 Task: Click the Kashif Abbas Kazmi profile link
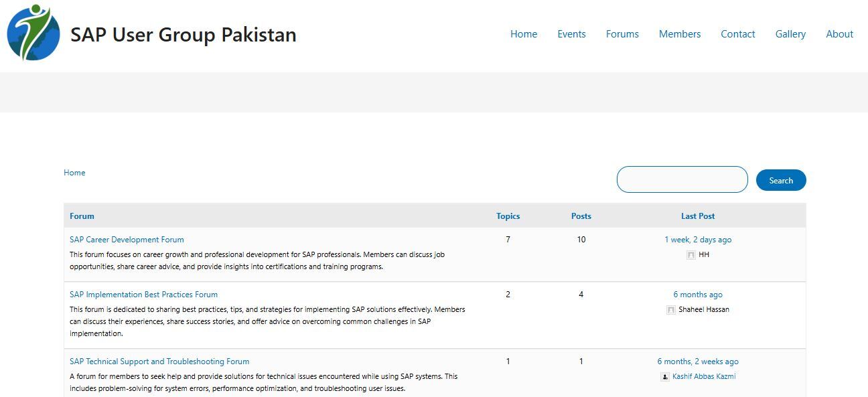pyautogui.click(x=703, y=376)
